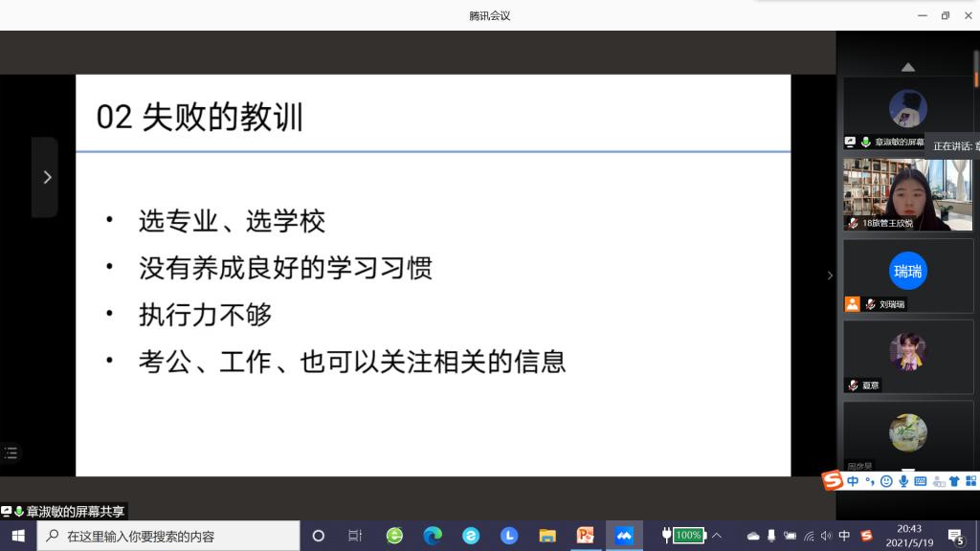
Task: Click the Sogou input voice microphone icon
Action: (903, 481)
